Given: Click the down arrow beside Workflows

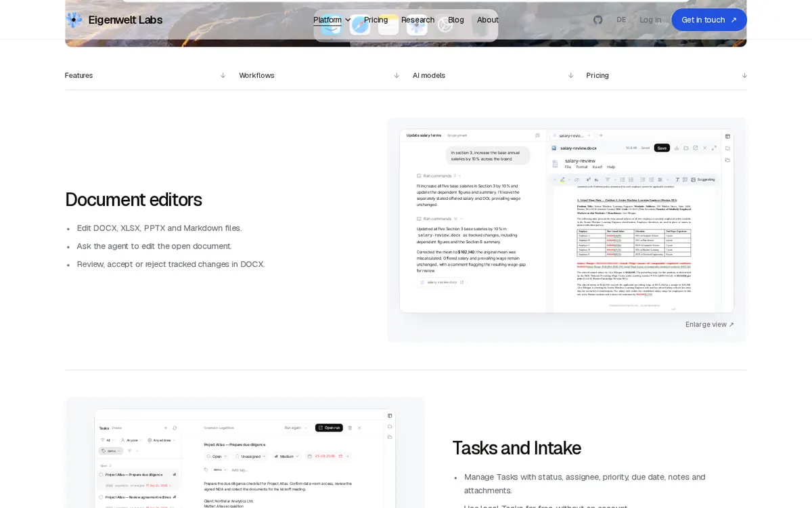Looking at the screenshot, I should point(397,75).
